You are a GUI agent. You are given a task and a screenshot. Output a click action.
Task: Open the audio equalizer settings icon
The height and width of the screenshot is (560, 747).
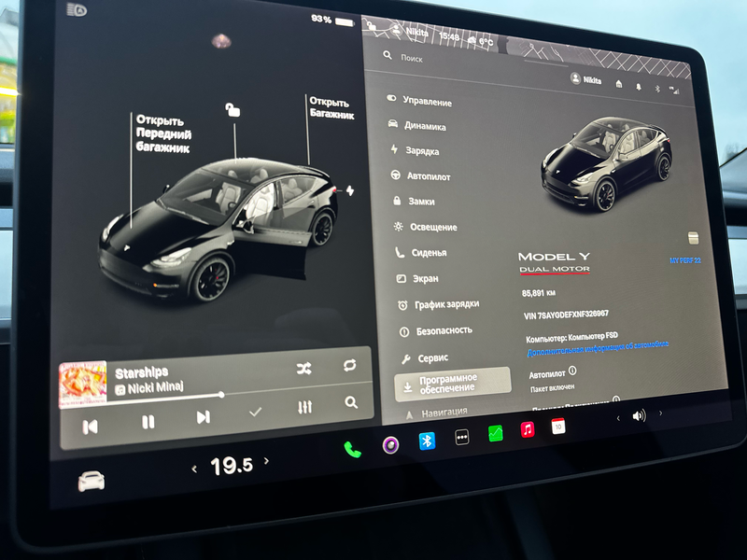point(305,407)
